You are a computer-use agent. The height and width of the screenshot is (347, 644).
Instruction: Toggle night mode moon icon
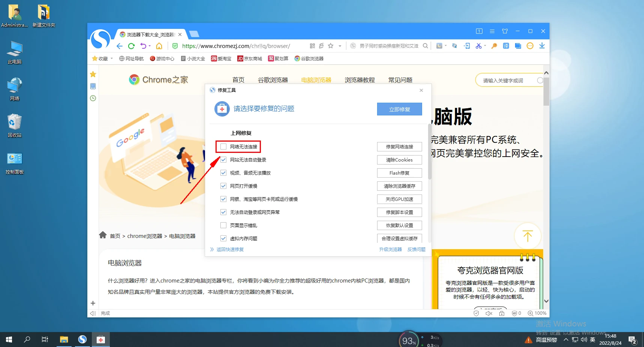[439, 46]
